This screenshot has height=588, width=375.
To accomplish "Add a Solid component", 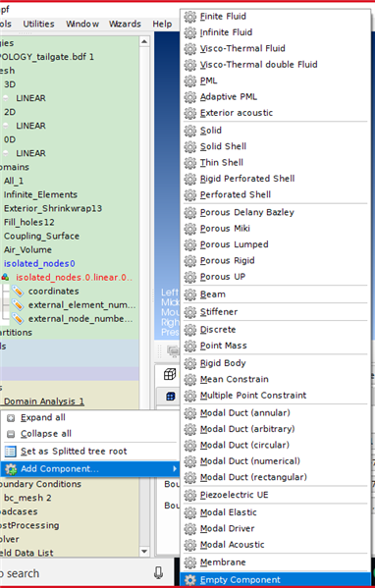I will coord(276,131).
